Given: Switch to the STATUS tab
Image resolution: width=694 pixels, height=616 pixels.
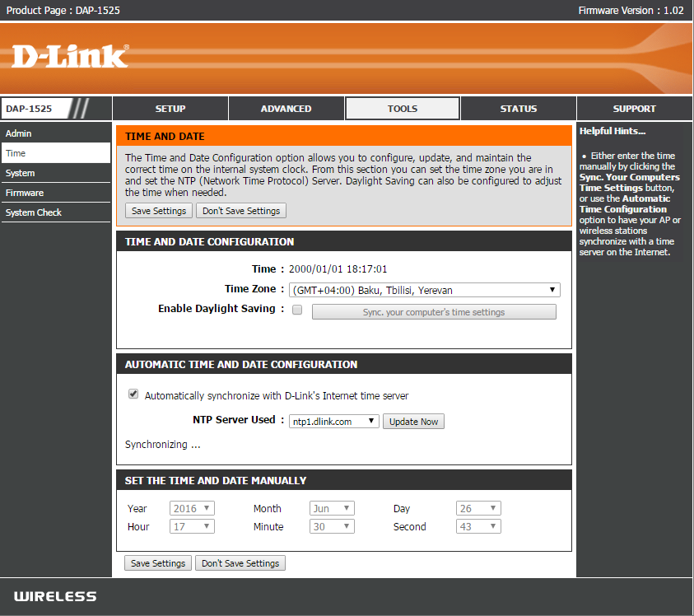Looking at the screenshot, I should (519, 109).
